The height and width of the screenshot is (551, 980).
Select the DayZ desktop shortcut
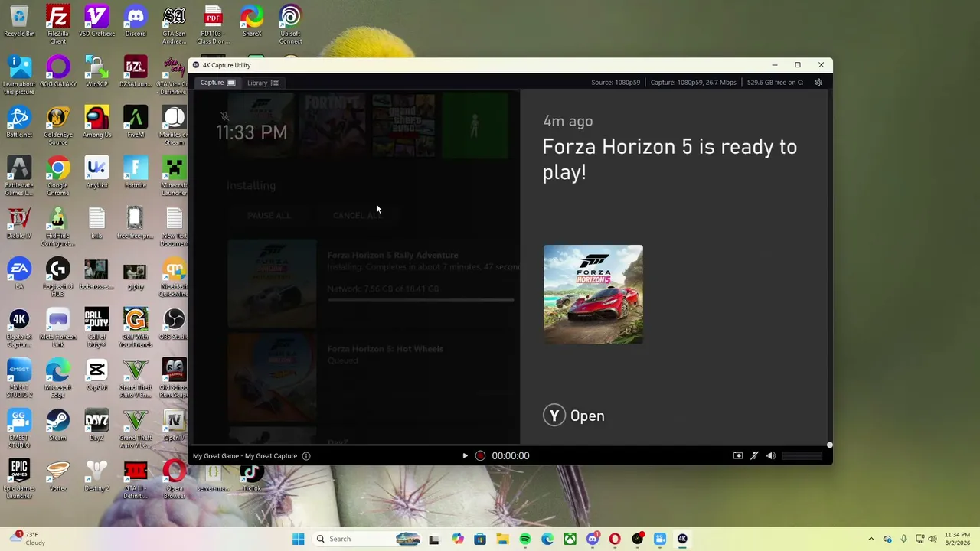click(96, 425)
